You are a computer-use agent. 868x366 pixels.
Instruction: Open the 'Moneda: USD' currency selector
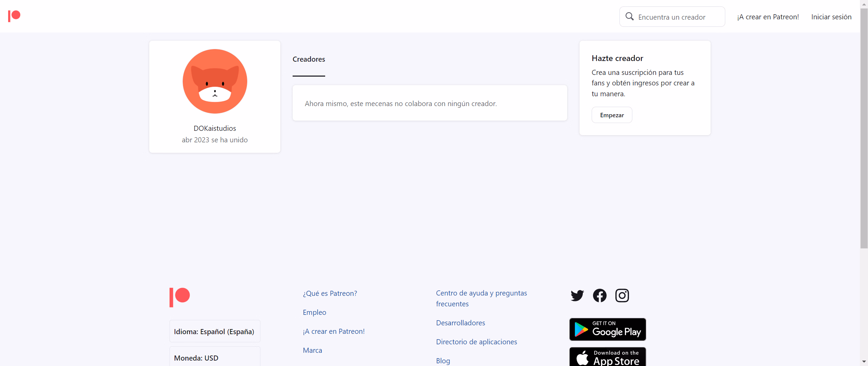pos(215,357)
